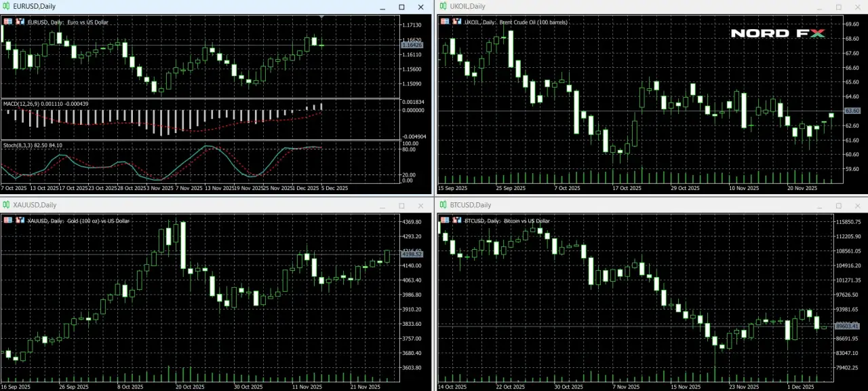The width and height of the screenshot is (868, 391).
Task: Click the candlestick chart icon in UKOIL title bar
Action: pos(443,6)
